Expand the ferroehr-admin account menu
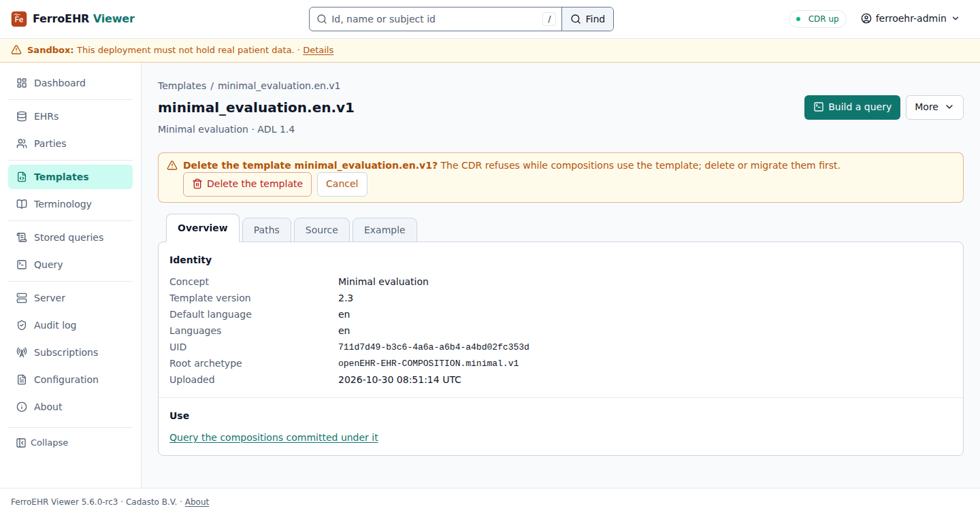This screenshot has height=515, width=980. pyautogui.click(x=910, y=19)
